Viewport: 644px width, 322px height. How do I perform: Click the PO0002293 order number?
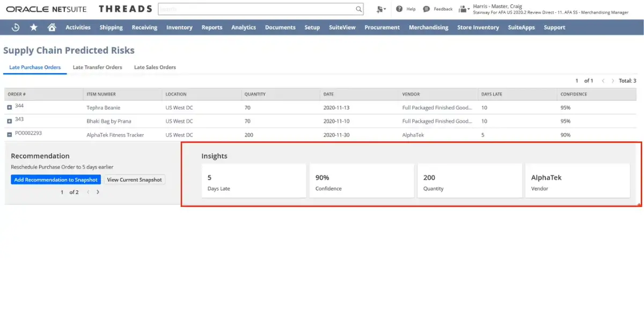[x=28, y=133]
